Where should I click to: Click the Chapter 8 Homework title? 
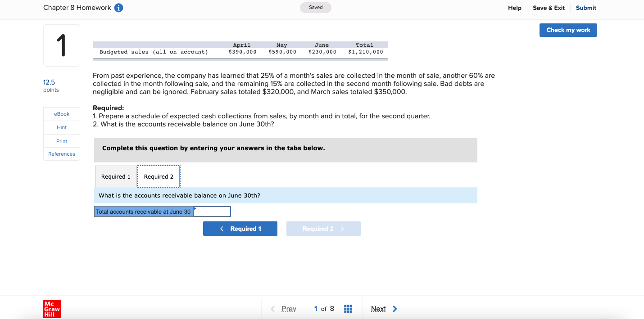coord(77,8)
